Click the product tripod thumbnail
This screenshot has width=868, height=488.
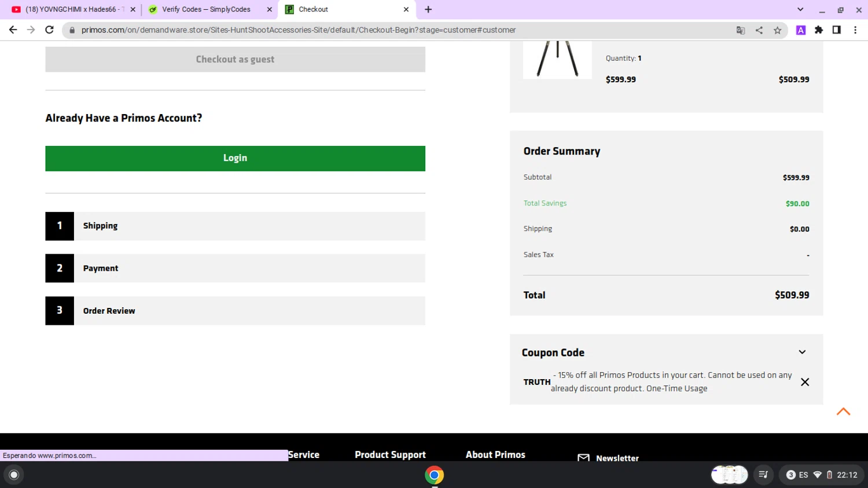point(557,60)
